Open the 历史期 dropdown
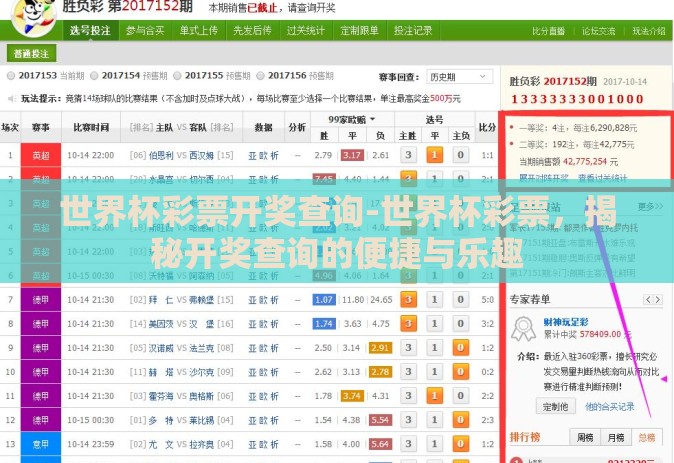 pos(459,77)
